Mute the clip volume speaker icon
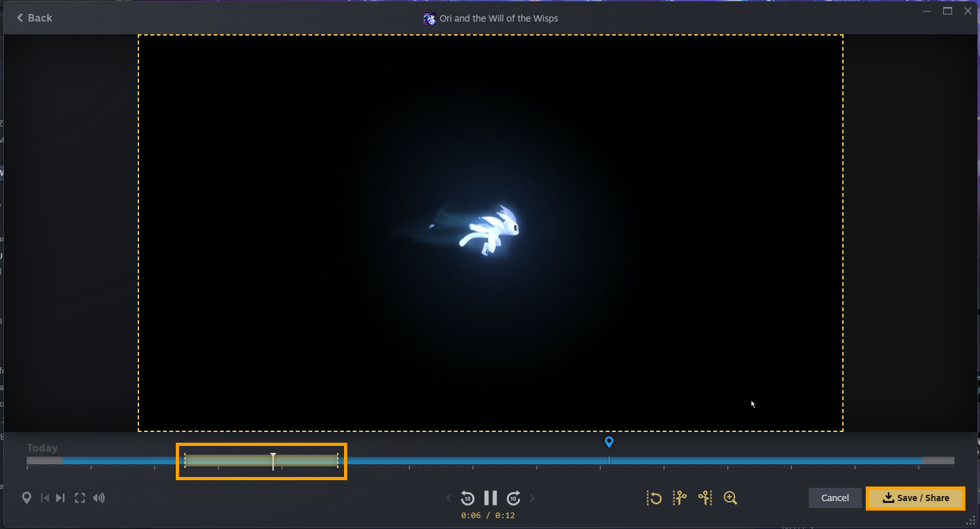980x529 pixels. tap(99, 498)
